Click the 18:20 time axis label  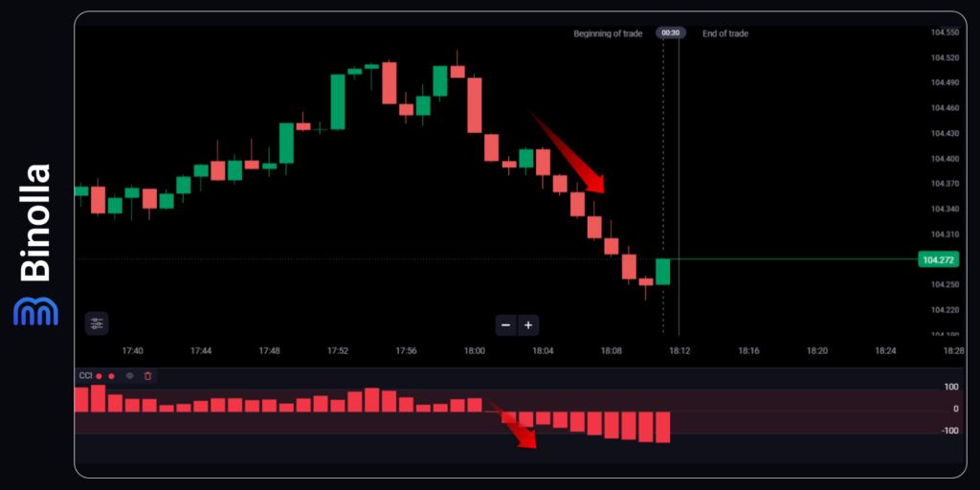pyautogui.click(x=817, y=351)
